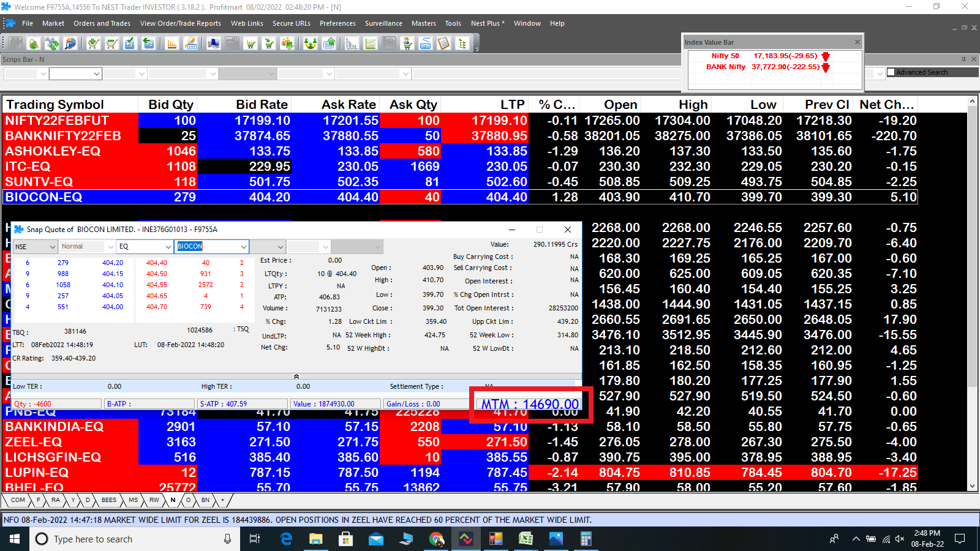
Task: Open buy order entry with green plus cart icon
Action: tap(93, 43)
